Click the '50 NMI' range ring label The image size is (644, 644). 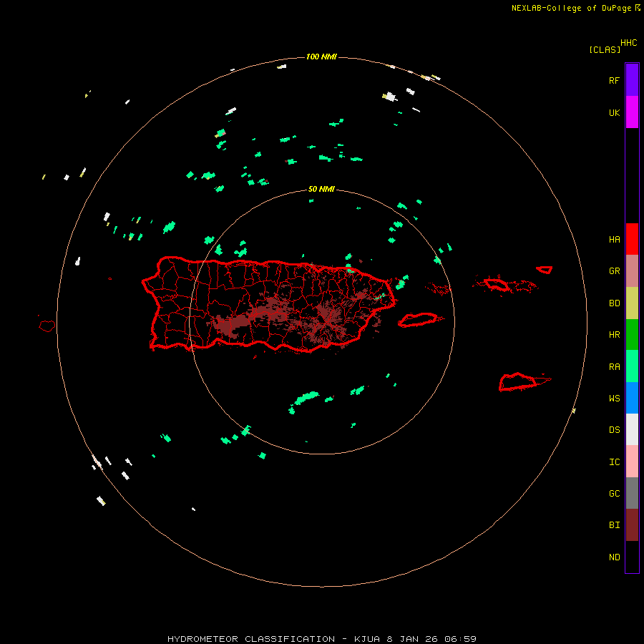[x=321, y=190]
